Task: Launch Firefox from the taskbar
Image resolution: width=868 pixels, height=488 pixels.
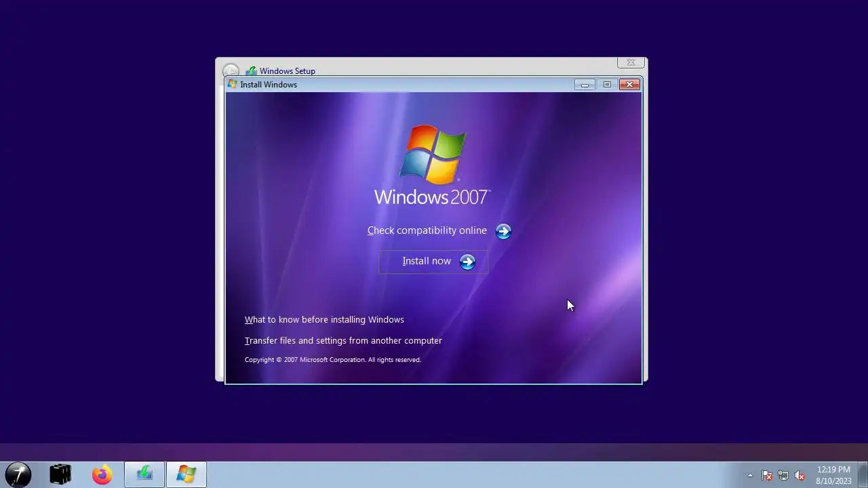Action: point(102,474)
